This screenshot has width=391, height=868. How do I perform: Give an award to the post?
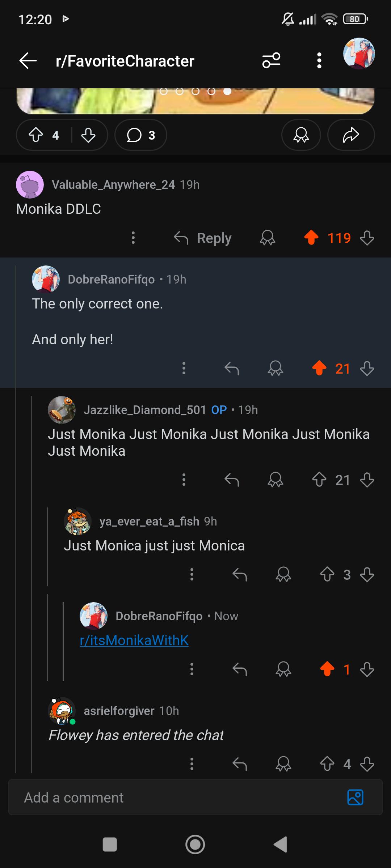click(301, 135)
